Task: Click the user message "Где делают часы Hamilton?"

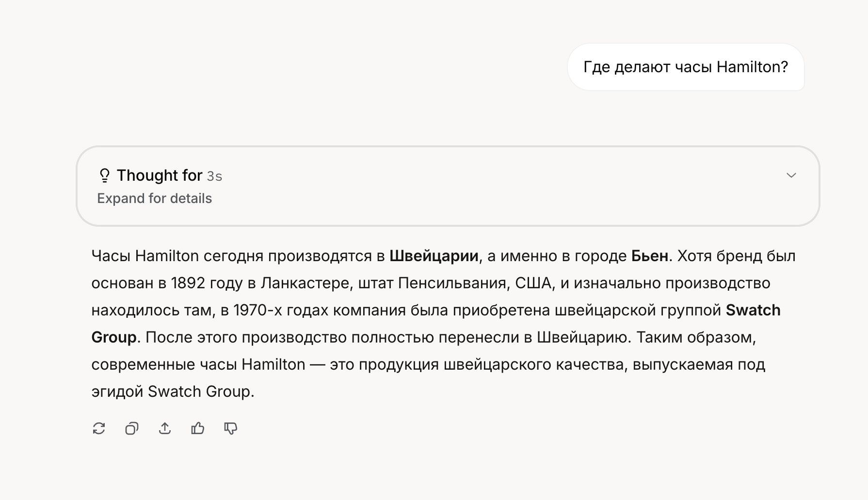Action: 685,67
